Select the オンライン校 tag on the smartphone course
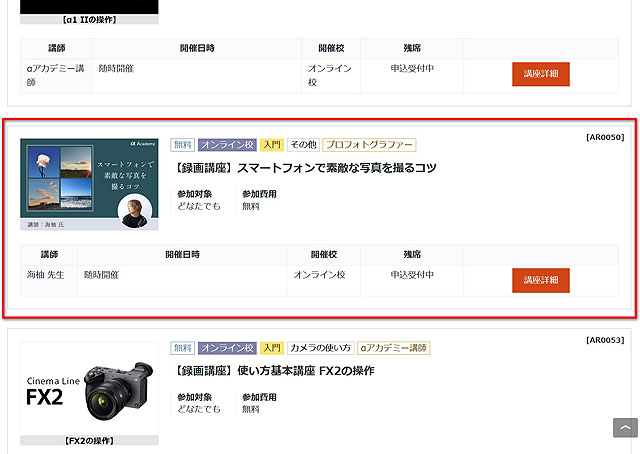This screenshot has height=454, width=640. (x=226, y=145)
